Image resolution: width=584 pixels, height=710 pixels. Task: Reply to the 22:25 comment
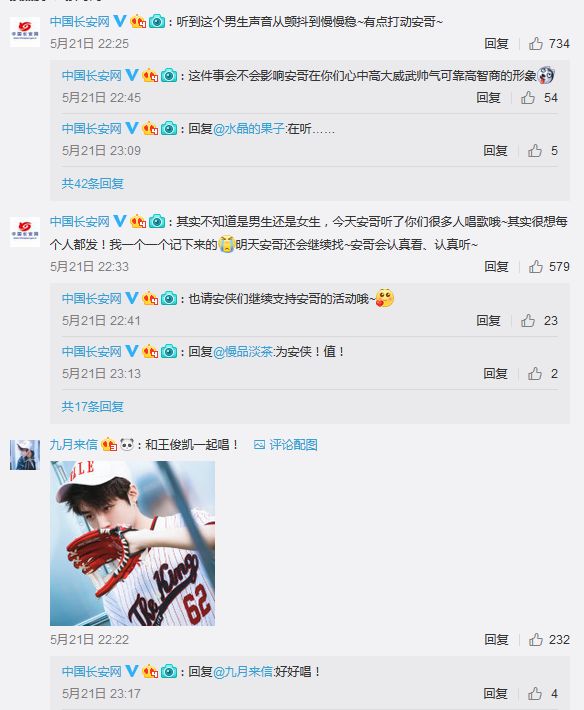click(496, 43)
